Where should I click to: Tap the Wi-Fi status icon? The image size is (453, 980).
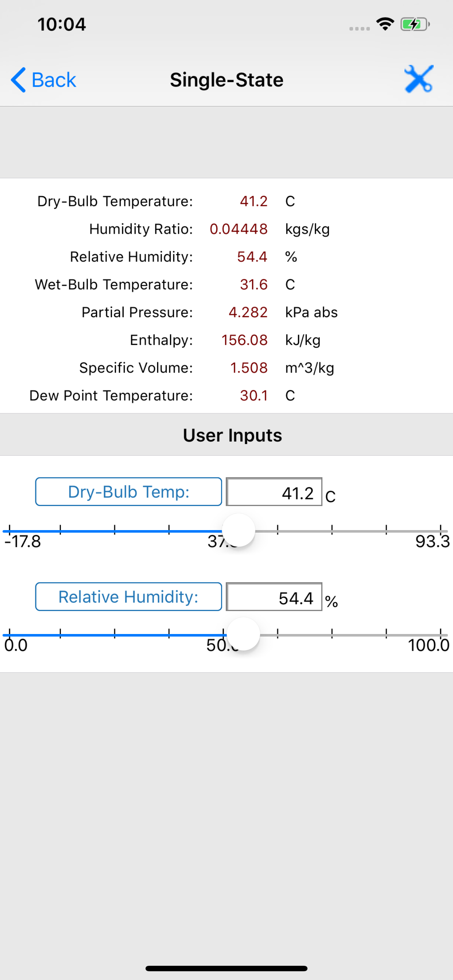(x=385, y=24)
